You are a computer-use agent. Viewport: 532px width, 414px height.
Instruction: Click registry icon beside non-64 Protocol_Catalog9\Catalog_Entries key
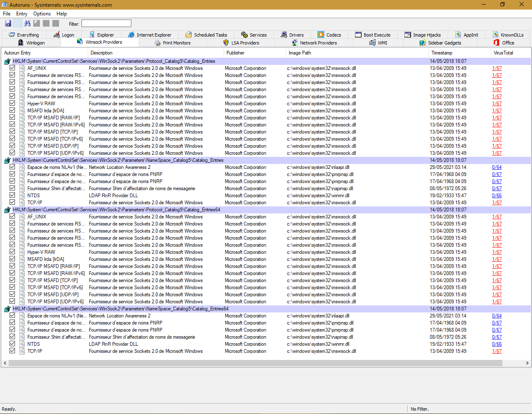pyautogui.click(x=7, y=61)
